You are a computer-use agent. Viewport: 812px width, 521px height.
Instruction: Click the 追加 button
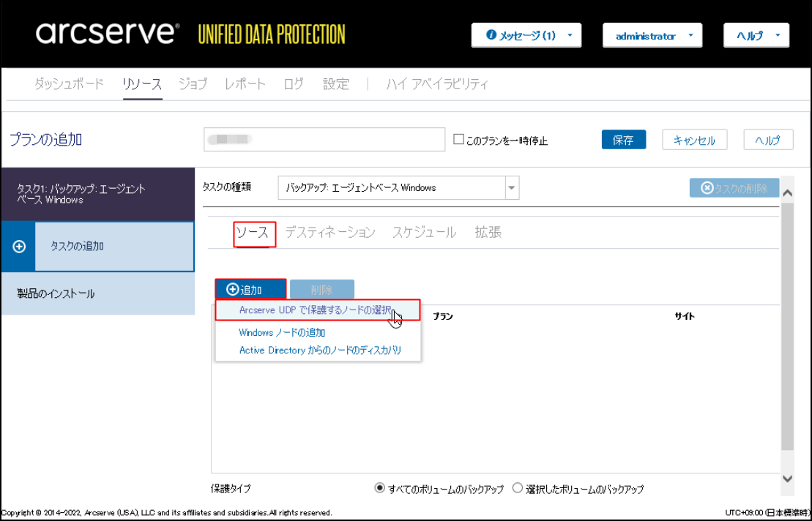click(x=250, y=289)
